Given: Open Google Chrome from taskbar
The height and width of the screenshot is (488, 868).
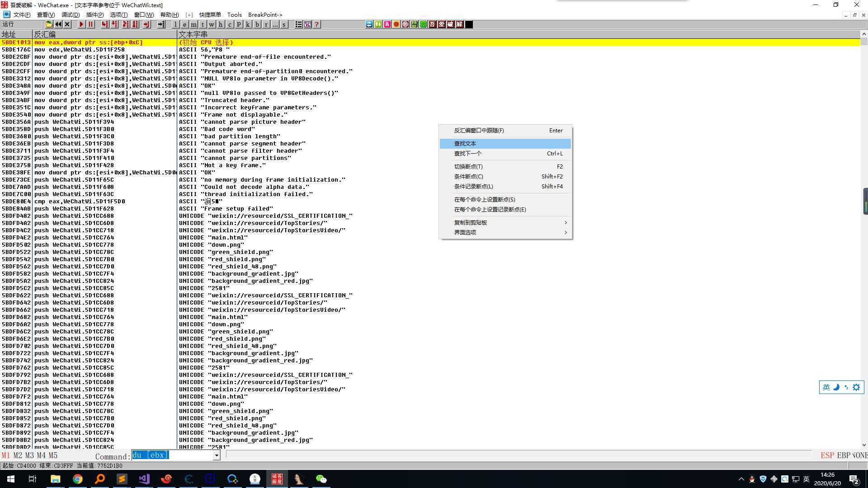Looking at the screenshot, I should click(78, 479).
